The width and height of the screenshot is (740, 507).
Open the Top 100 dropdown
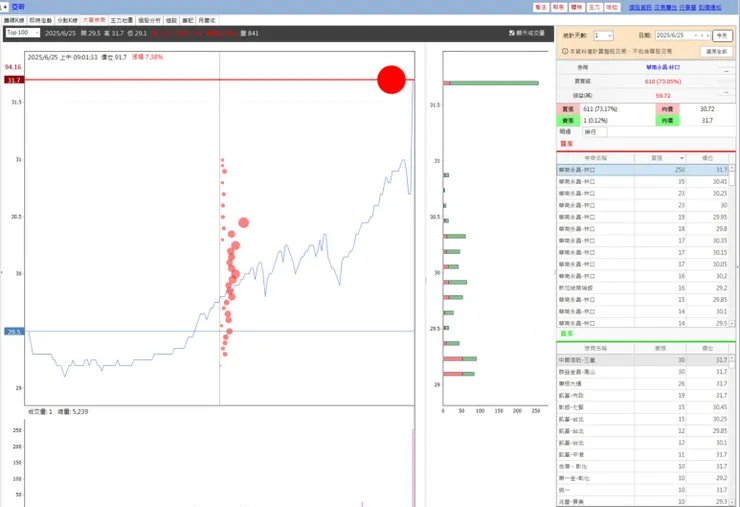tap(23, 33)
